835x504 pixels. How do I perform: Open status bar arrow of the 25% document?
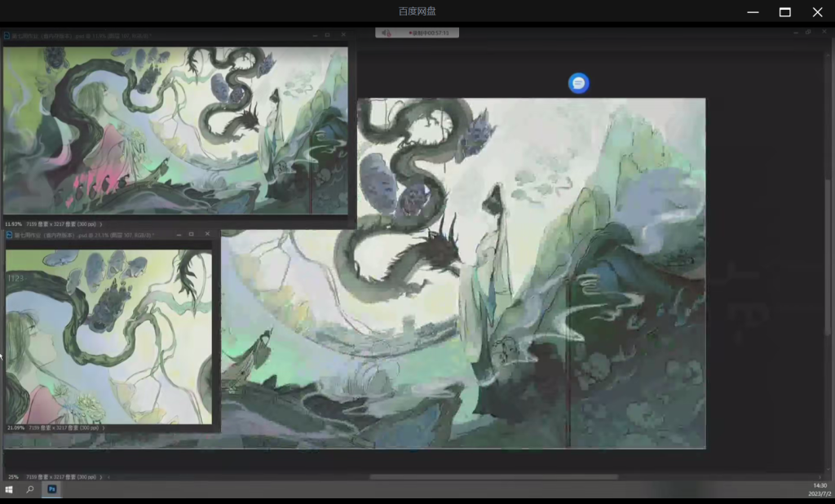[x=109, y=476]
